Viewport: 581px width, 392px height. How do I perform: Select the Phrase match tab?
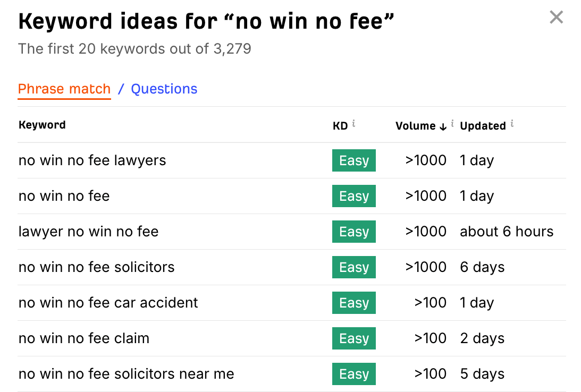pos(64,89)
